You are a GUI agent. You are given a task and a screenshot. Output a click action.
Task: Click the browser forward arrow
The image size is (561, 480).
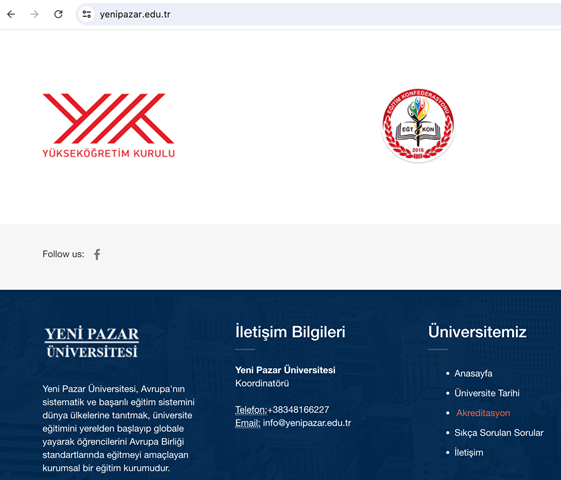point(34,14)
